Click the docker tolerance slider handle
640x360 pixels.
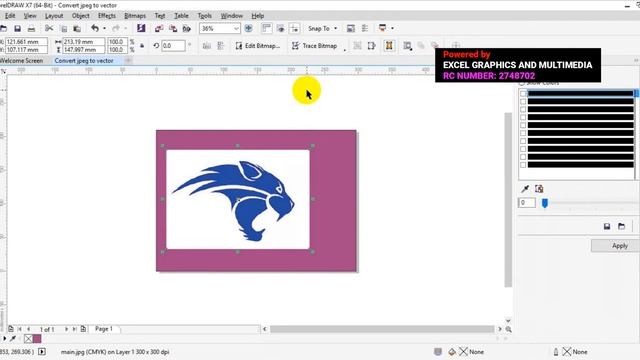pos(544,203)
